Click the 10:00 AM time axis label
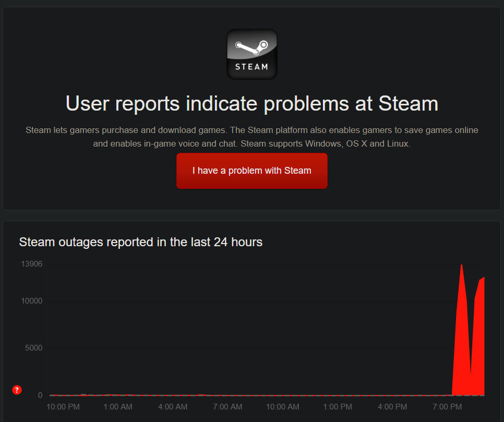The width and height of the screenshot is (504, 422). tap(283, 406)
